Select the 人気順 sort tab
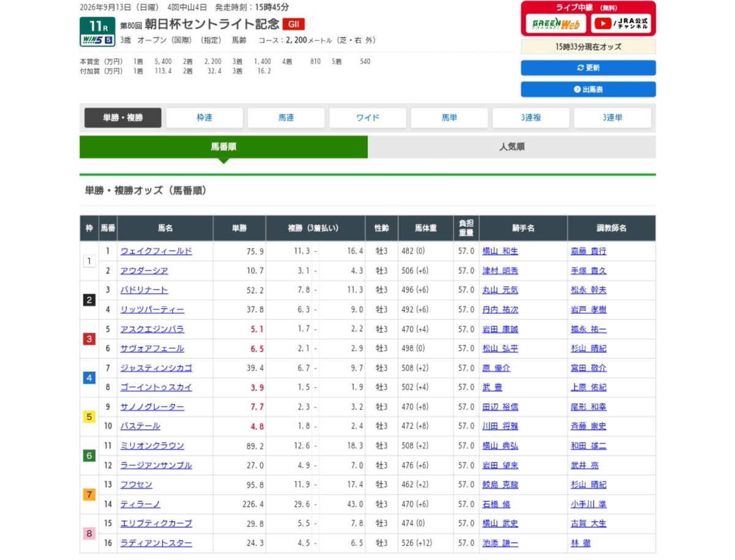Screen dimensions: 735x560 pos(512,147)
